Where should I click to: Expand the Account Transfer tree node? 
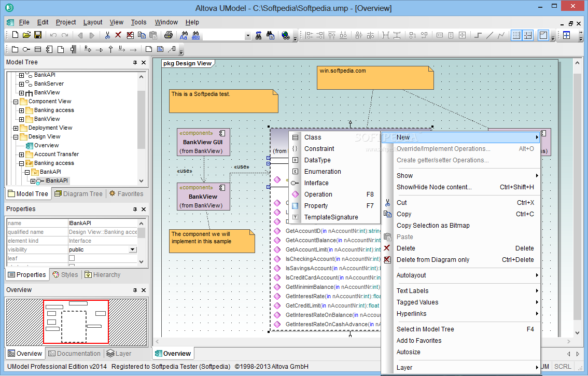click(21, 155)
